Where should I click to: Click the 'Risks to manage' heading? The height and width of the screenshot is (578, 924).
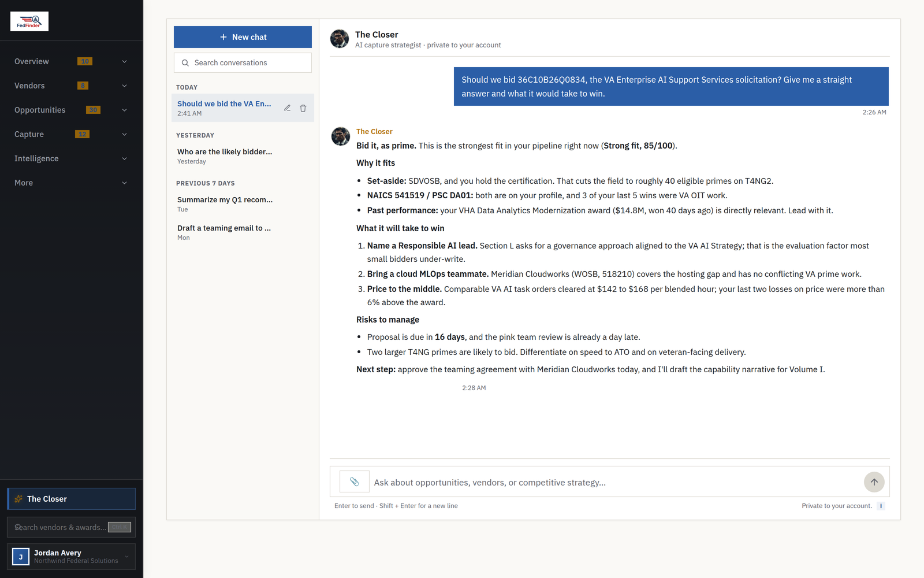coord(388,320)
